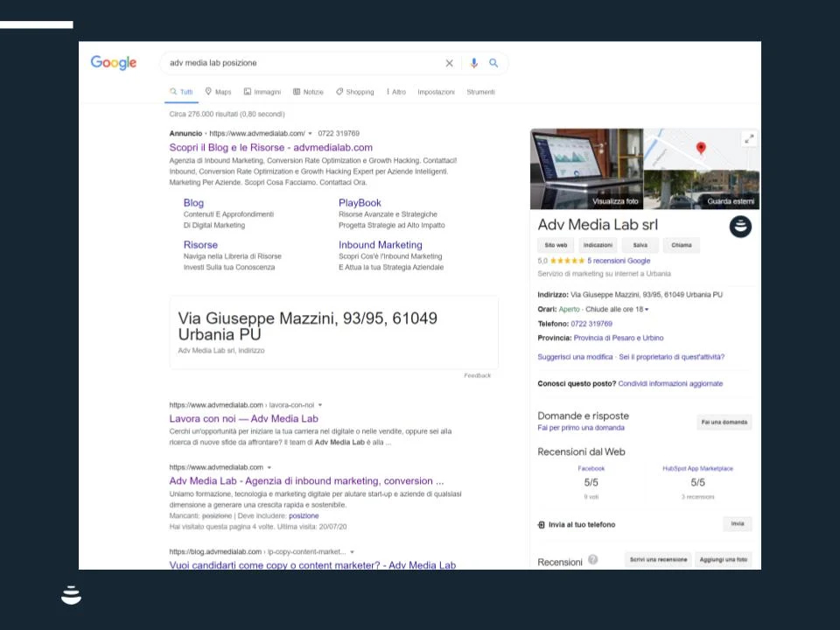This screenshot has height=630, width=840.
Task: Expand the map with the fullscreen icon
Action: point(749,138)
